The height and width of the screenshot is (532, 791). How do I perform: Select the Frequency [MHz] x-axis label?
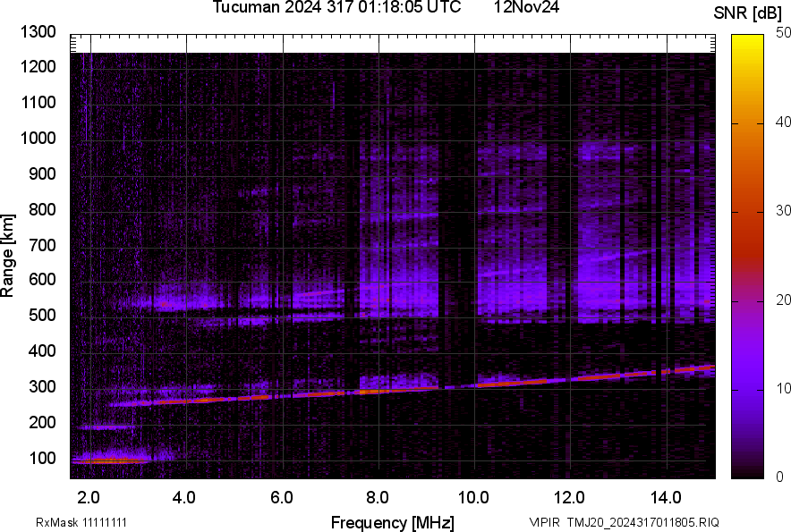[392, 522]
